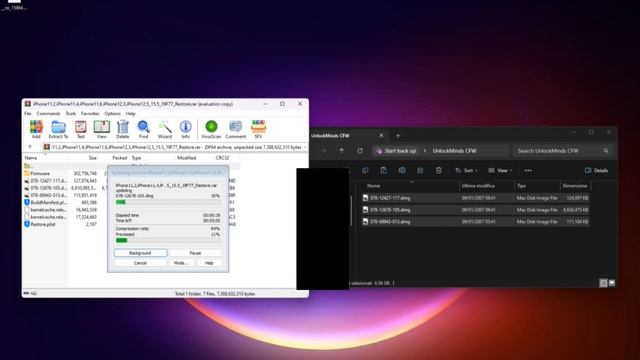
Task: Close the UnlockMinds CFW tab
Action: 381,136
